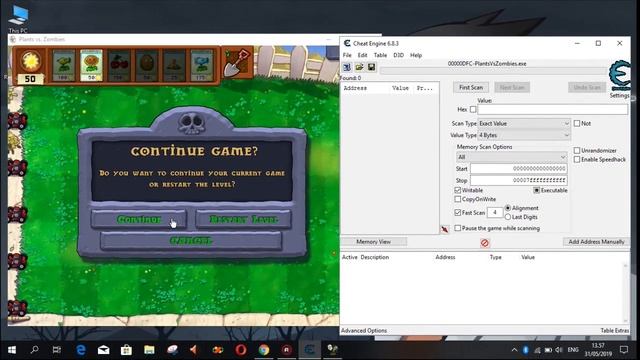This screenshot has height=360, width=640.
Task: Select the Sunflower seed packet
Action: (x=91, y=65)
